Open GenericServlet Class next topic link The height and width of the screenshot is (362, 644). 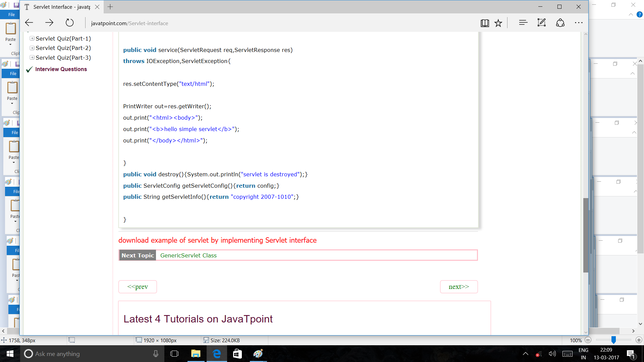tap(188, 255)
